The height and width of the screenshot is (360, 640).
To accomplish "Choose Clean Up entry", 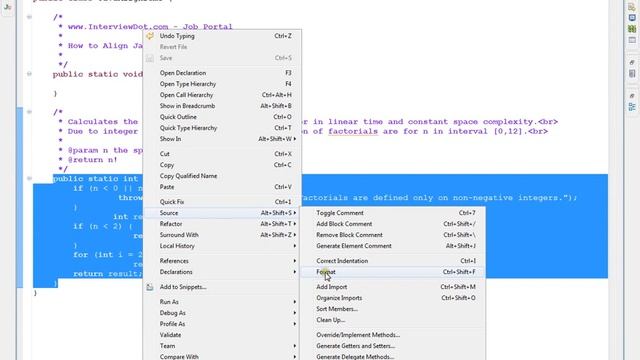I will click(393, 320).
